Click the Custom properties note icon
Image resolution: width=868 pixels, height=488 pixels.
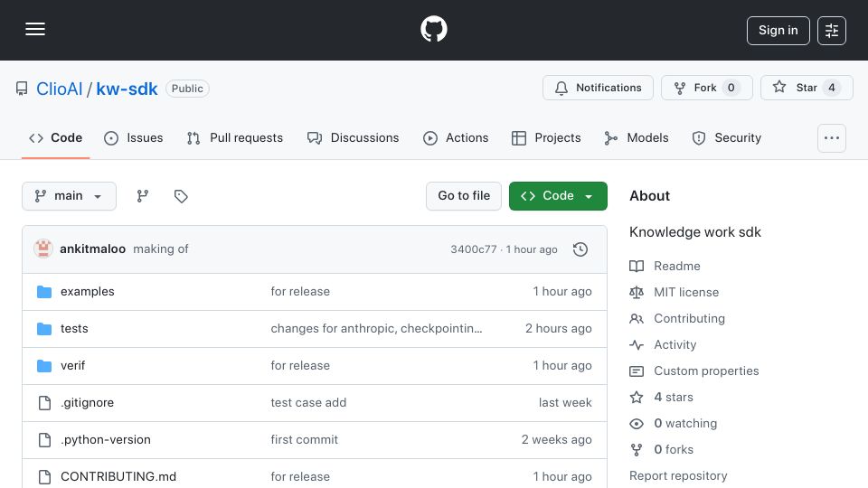(x=637, y=371)
